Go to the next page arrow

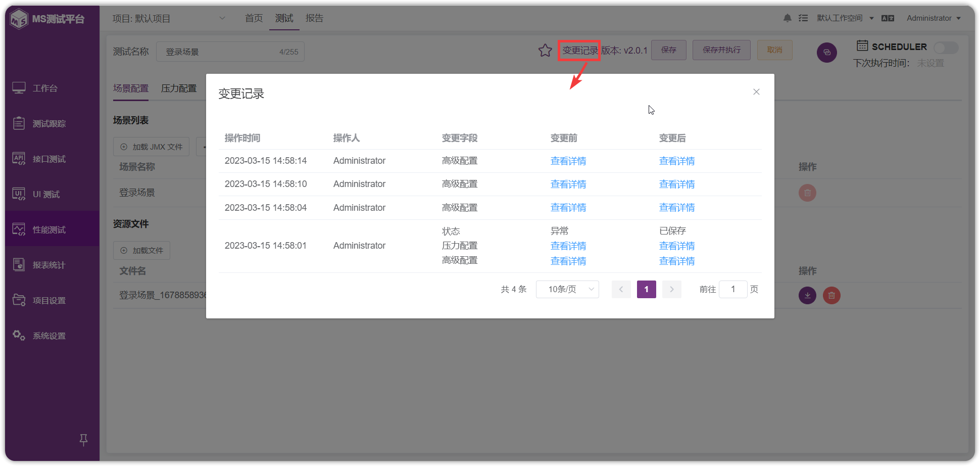672,289
